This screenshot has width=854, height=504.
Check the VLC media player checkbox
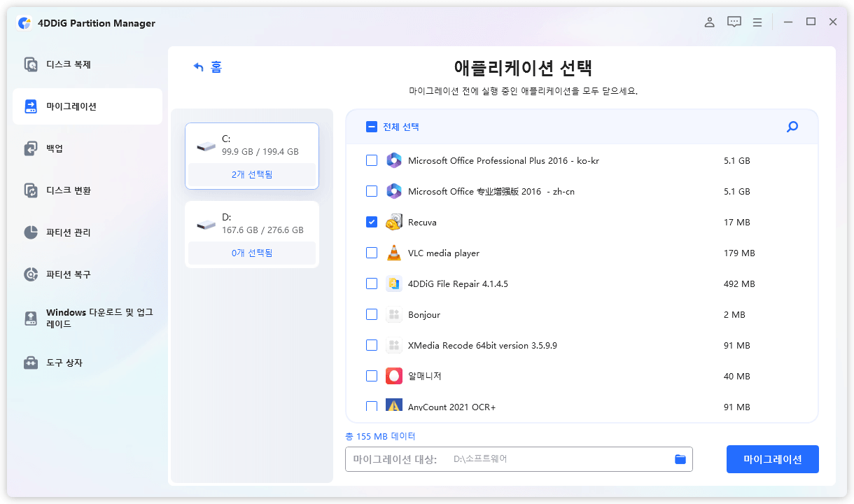point(372,253)
